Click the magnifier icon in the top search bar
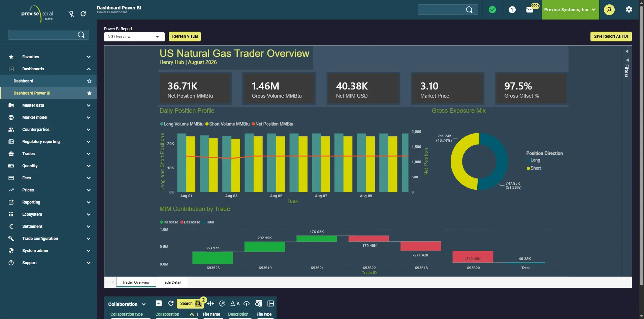 tap(469, 10)
